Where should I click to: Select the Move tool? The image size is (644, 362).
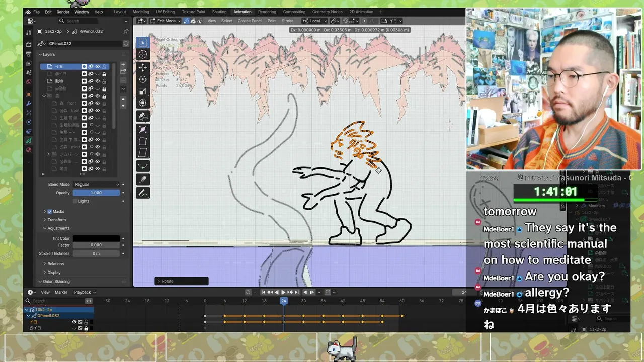click(143, 67)
